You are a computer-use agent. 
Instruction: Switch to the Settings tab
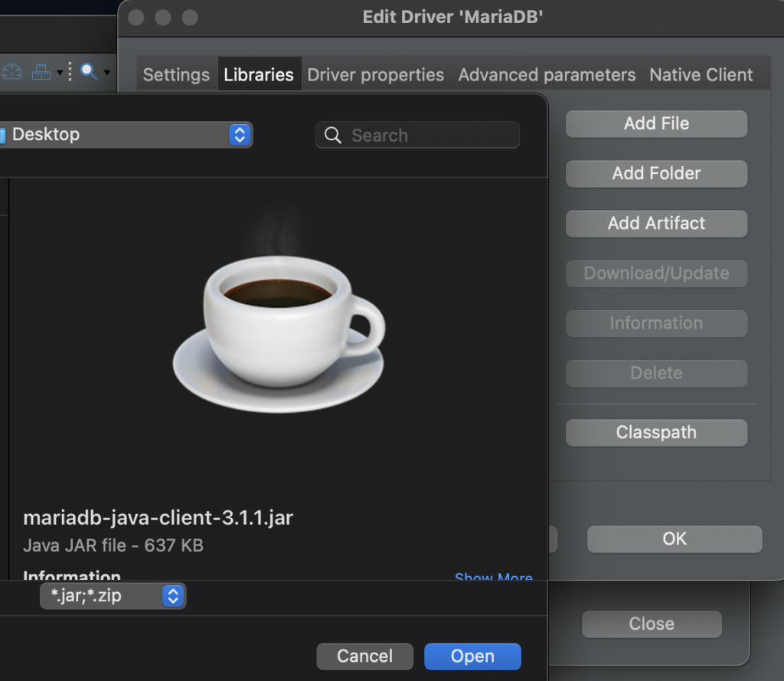pyautogui.click(x=176, y=75)
